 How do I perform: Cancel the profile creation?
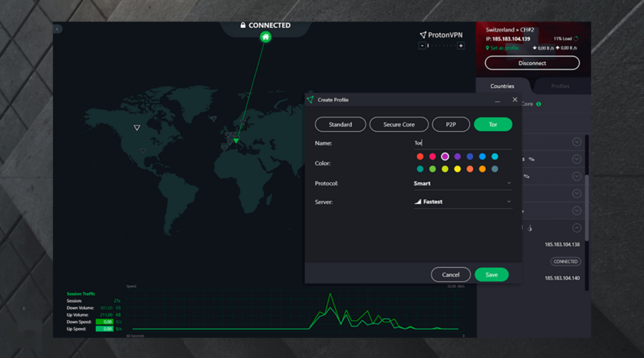(451, 274)
